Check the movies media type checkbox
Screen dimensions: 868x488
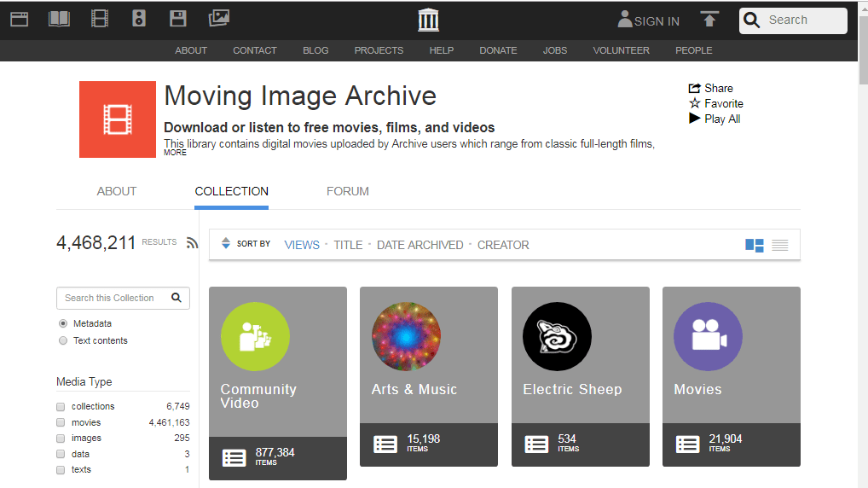[61, 422]
